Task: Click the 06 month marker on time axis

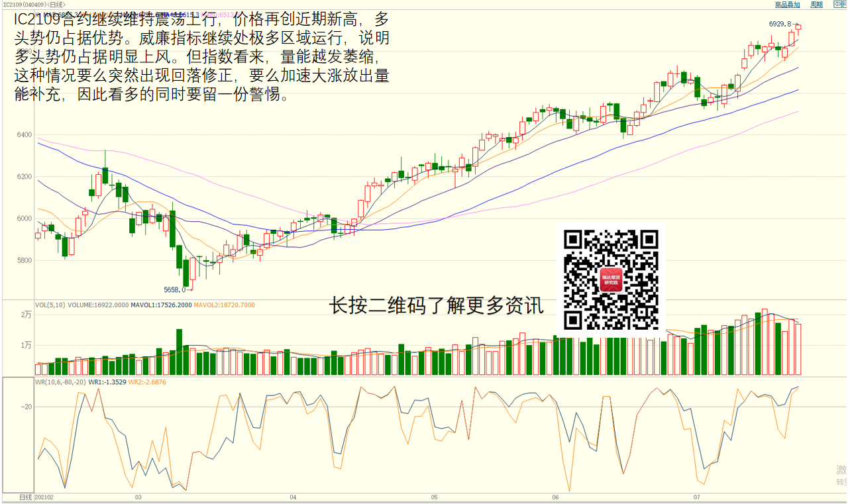Action: 555,497
